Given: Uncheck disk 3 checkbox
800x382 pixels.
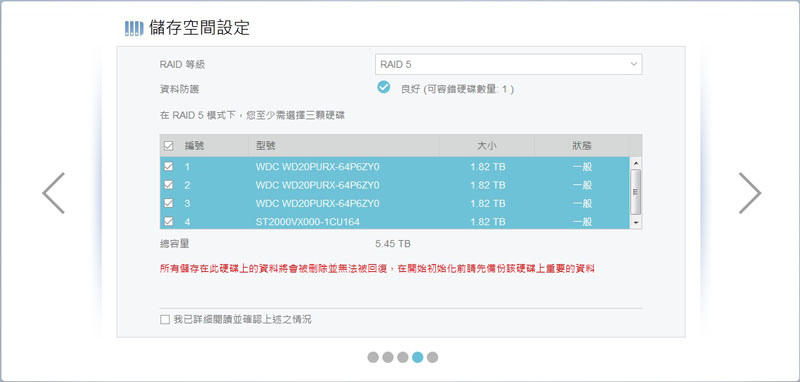Looking at the screenshot, I should (x=168, y=203).
